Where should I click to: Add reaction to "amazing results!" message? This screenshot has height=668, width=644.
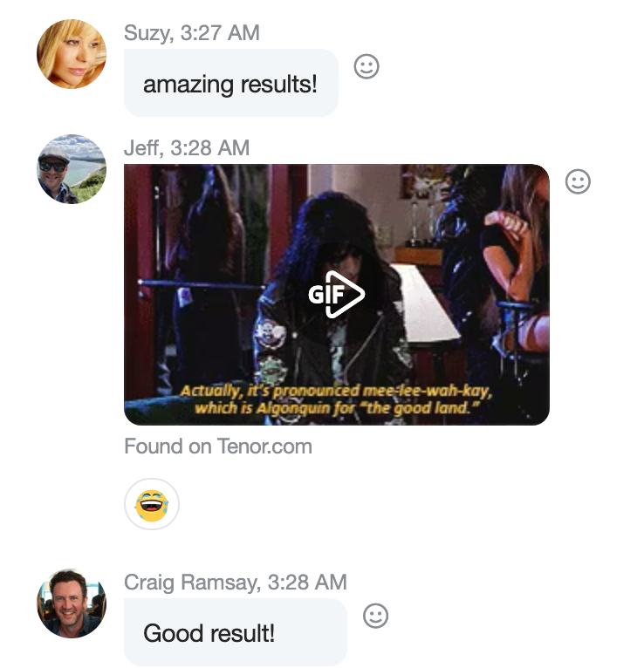pyautogui.click(x=367, y=66)
